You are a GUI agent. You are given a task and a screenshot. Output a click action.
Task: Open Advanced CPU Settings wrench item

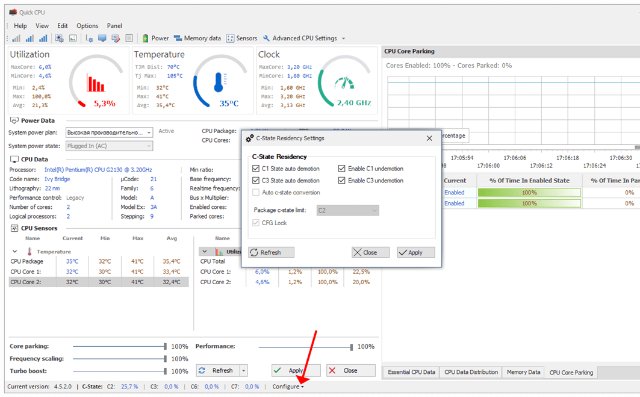(x=300, y=38)
